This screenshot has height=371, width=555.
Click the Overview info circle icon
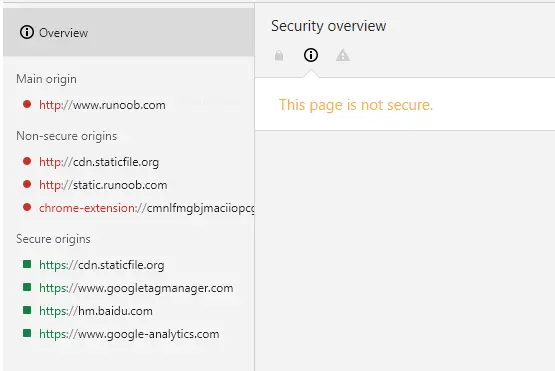tap(27, 32)
